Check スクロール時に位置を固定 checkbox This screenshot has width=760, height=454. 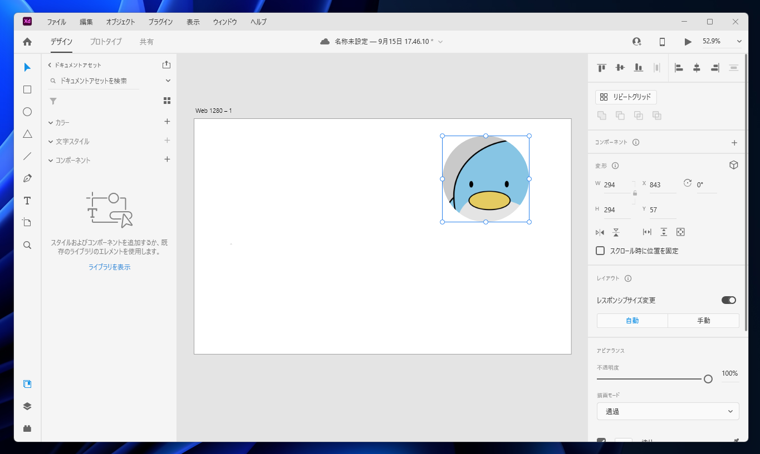tap(600, 250)
